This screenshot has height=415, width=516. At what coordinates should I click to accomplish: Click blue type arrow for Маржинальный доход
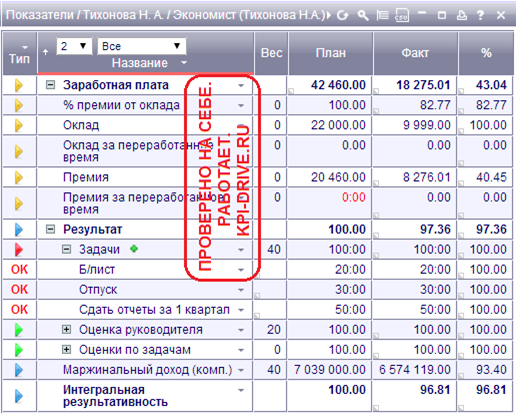[x=19, y=370]
